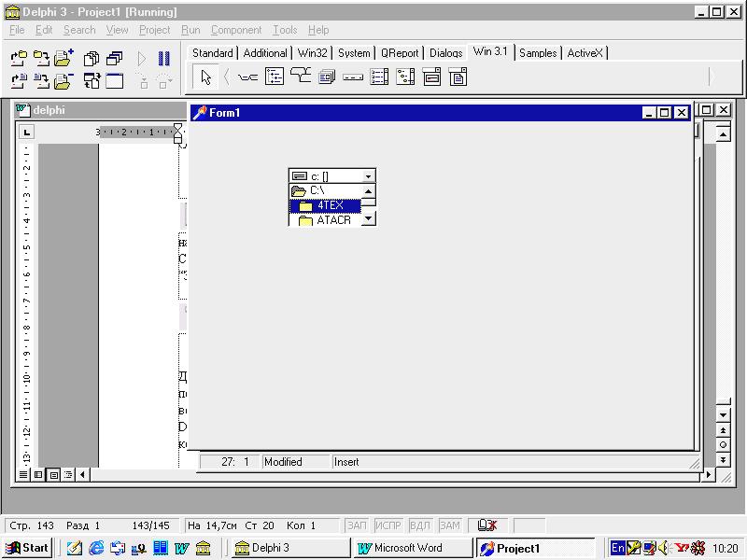The width and height of the screenshot is (747, 560).
Task: Switch to the QReport palette tab
Action: 400,53
